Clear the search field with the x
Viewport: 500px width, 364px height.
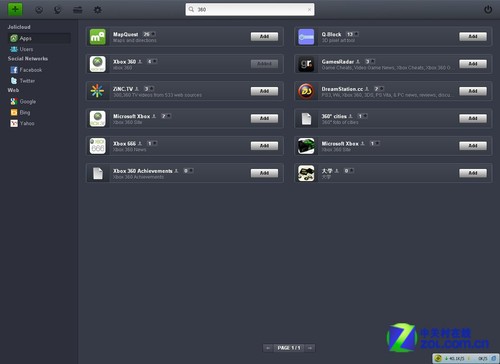click(x=309, y=10)
